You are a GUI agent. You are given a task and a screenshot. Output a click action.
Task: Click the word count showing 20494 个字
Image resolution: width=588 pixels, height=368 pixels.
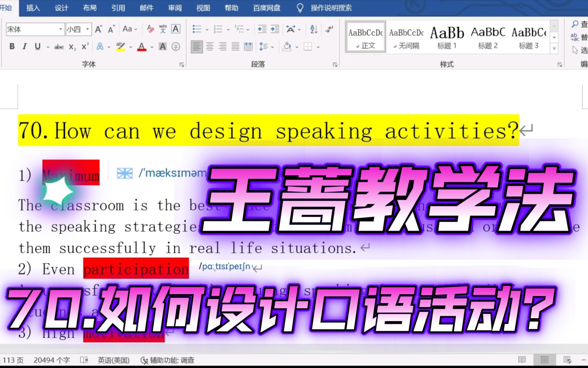[x=52, y=360]
